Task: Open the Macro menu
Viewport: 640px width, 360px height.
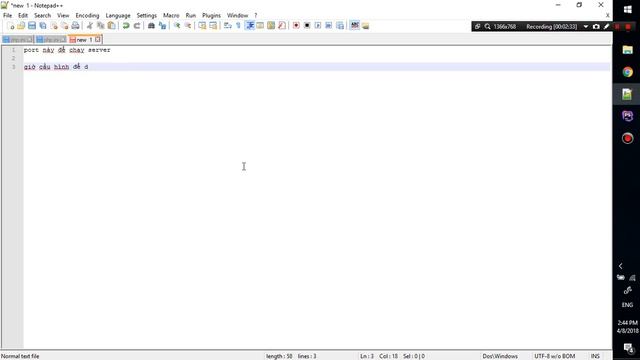Action: 171,16
